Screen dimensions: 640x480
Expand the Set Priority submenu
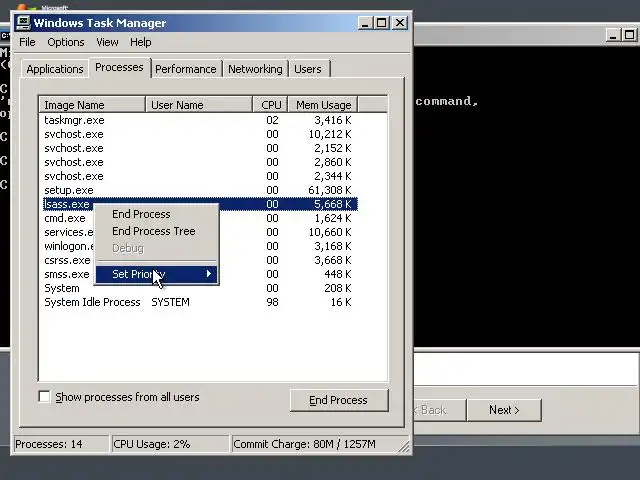pos(157,274)
